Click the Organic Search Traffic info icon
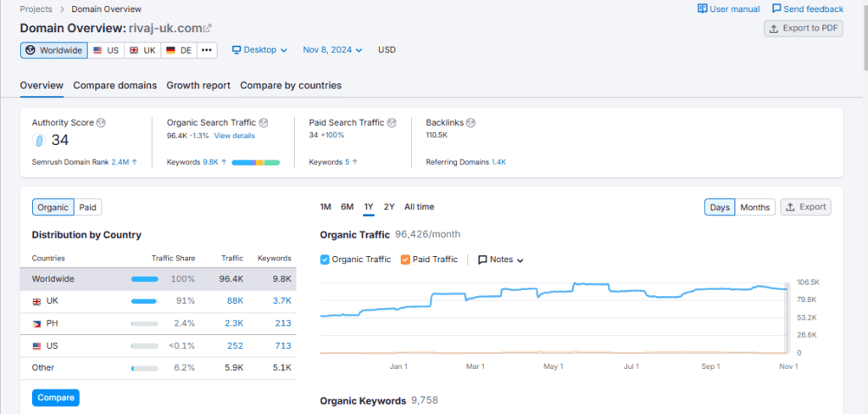This screenshot has height=414, width=868. (263, 123)
